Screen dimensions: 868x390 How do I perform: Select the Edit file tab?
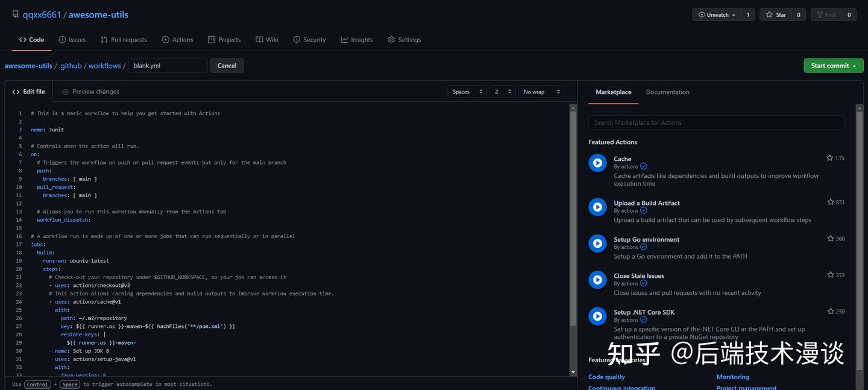coord(29,92)
